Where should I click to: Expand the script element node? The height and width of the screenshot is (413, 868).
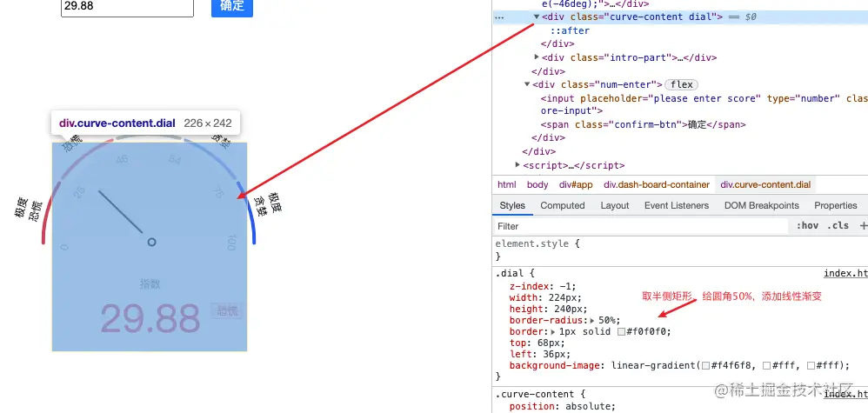tap(517, 165)
